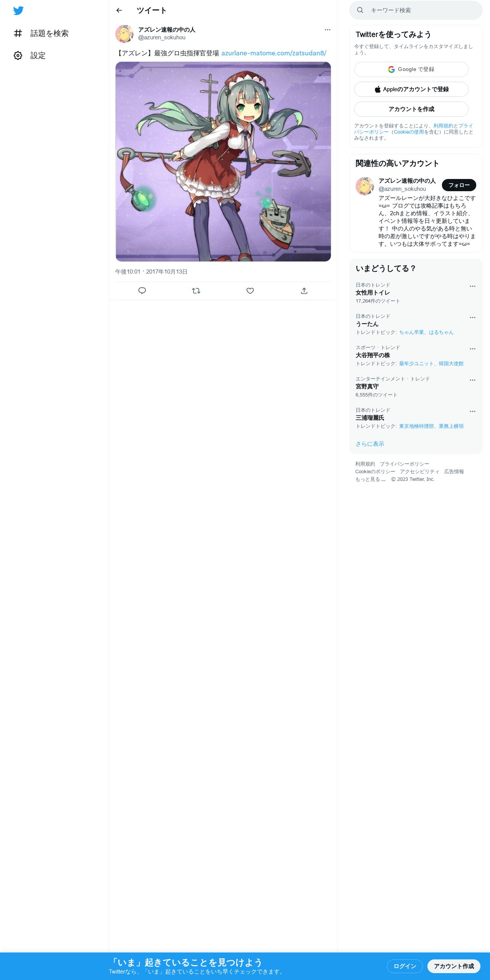Click the search magnifier icon
Image resolution: width=490 pixels, height=980 pixels.
360,10
